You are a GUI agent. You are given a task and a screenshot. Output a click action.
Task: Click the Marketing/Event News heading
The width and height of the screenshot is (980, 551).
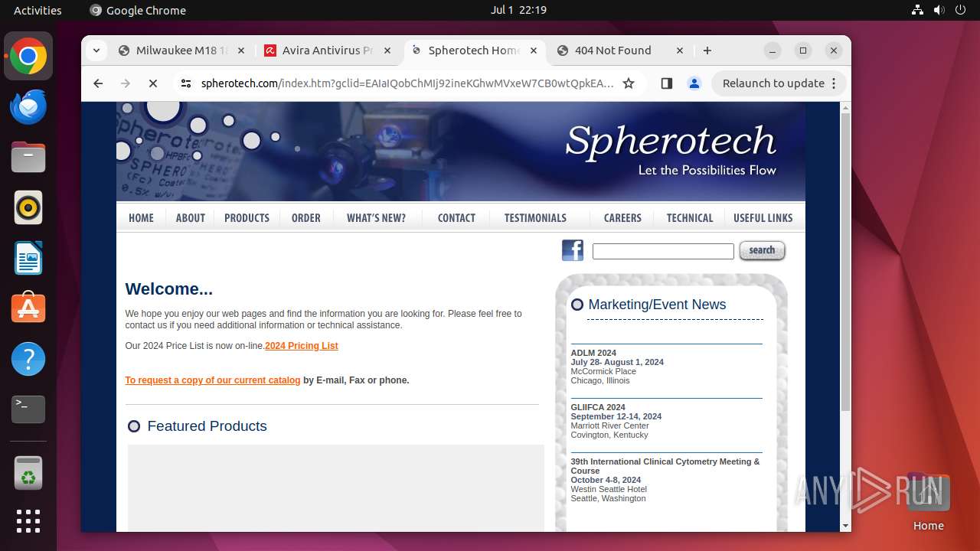657,305
